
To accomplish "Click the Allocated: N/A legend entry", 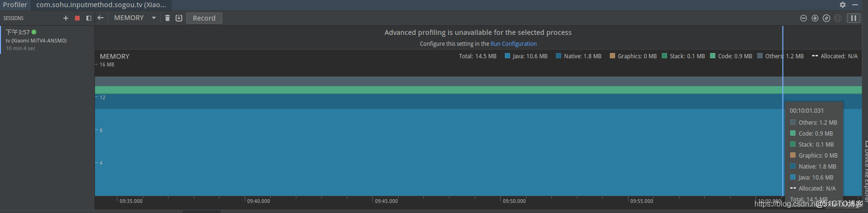I will pyautogui.click(x=835, y=56).
